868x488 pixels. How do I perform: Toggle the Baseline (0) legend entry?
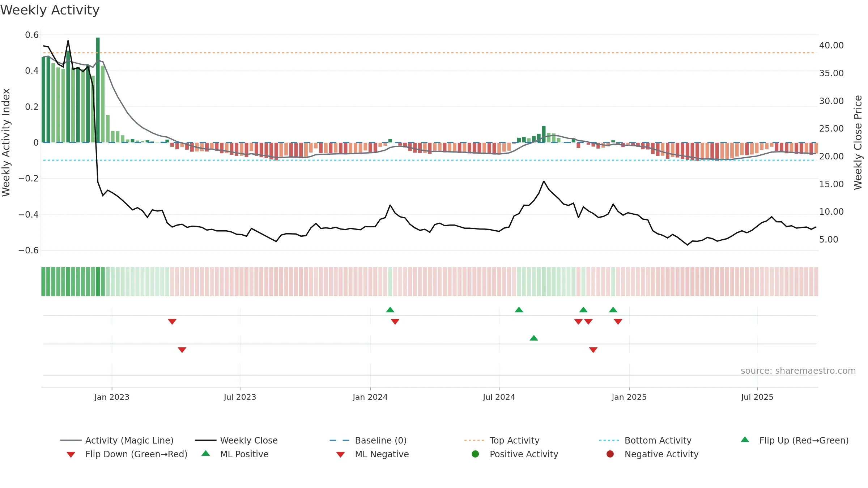pos(368,440)
